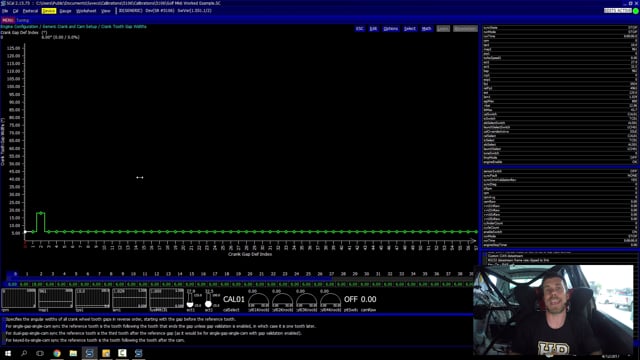Image resolution: width=640 pixels, height=360 pixels.
Task: Open the View menu
Action: point(106,11)
